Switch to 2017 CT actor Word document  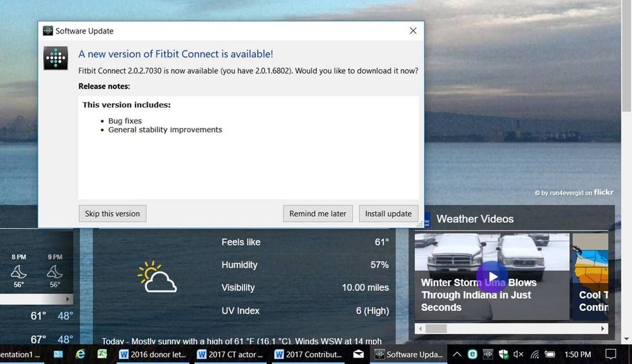pos(232,355)
